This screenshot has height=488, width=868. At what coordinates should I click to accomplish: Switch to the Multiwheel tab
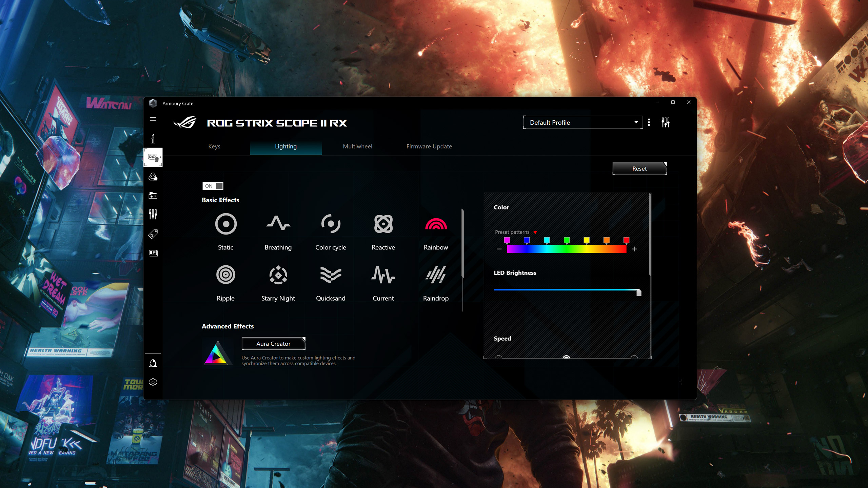(357, 146)
